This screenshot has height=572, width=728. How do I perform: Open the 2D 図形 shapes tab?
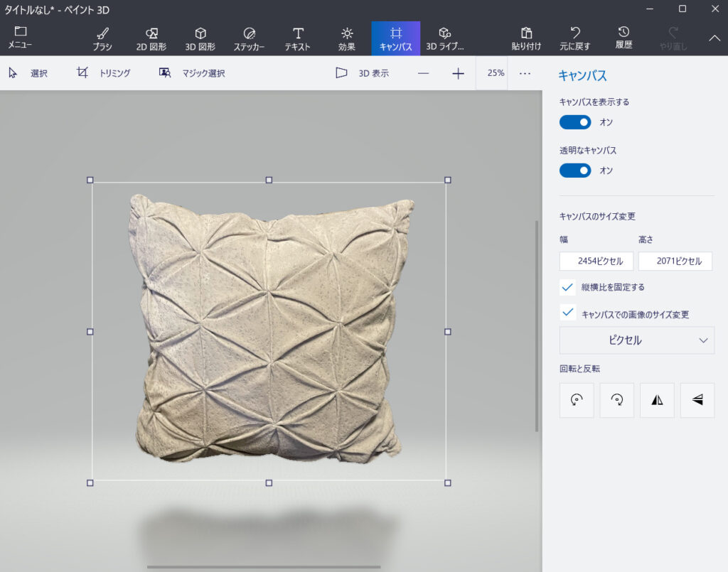[151, 39]
